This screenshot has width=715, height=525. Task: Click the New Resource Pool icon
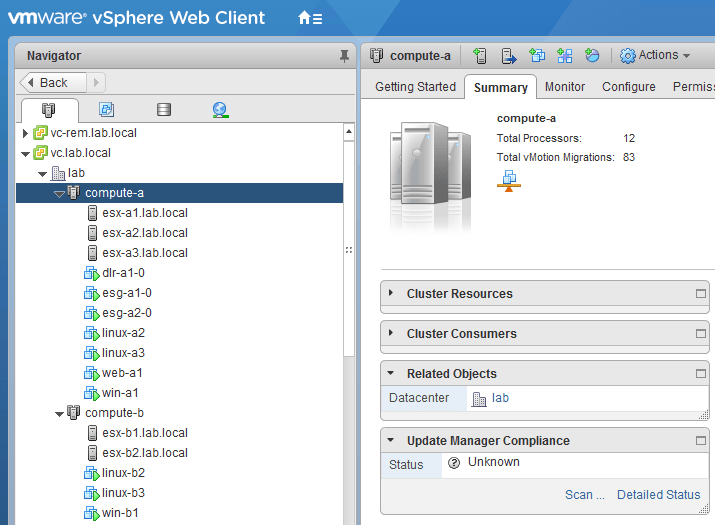592,56
